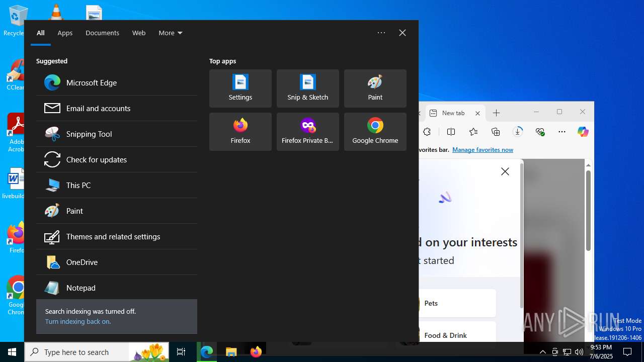
Task: Close the Windows search panel
Action: point(403,33)
